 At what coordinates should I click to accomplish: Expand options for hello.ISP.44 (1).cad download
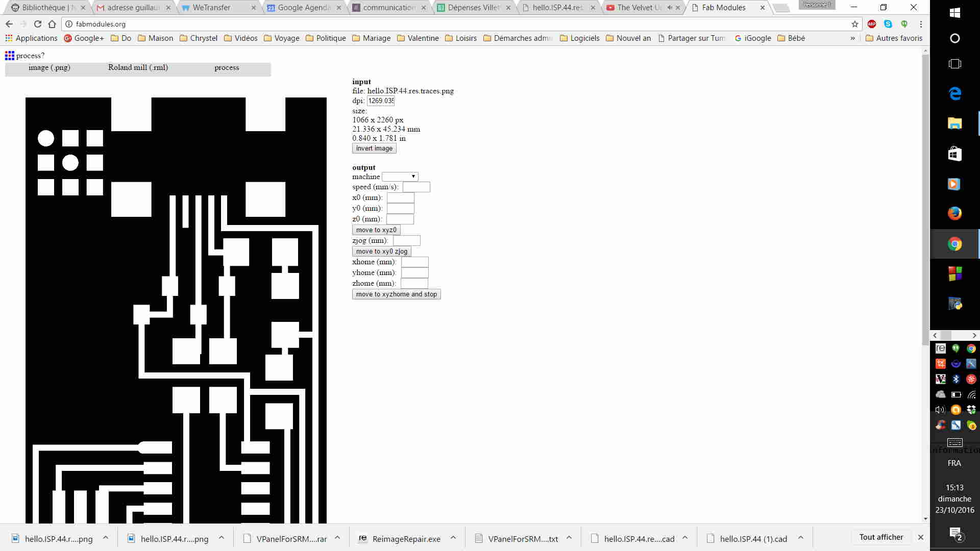[x=801, y=538]
